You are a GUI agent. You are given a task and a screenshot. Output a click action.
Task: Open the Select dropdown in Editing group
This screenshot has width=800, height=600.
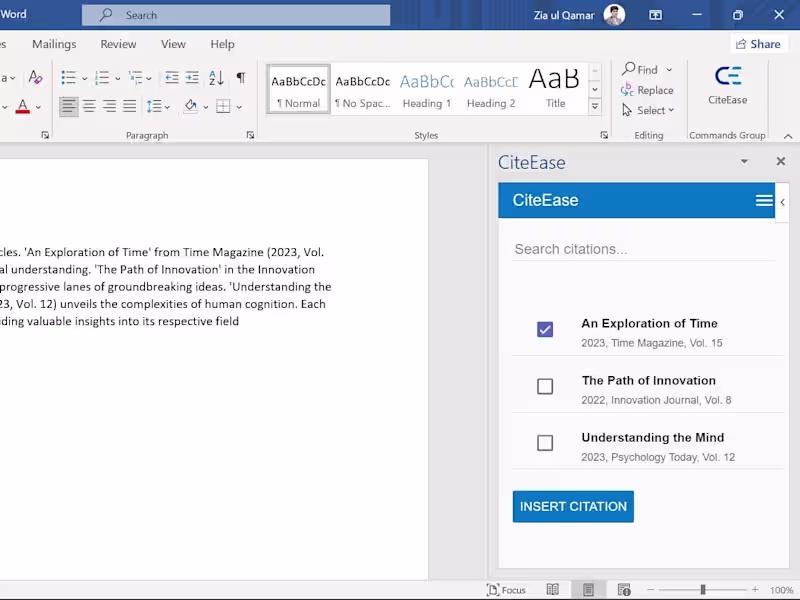click(648, 111)
